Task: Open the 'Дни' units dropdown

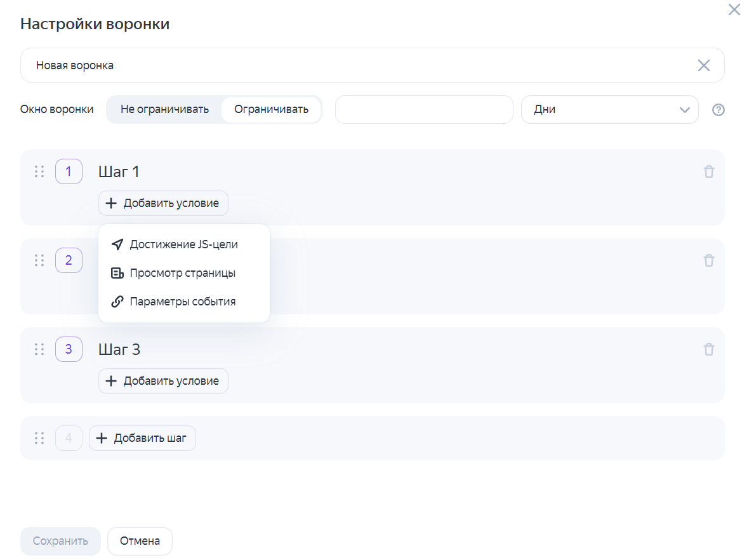Action: click(609, 109)
